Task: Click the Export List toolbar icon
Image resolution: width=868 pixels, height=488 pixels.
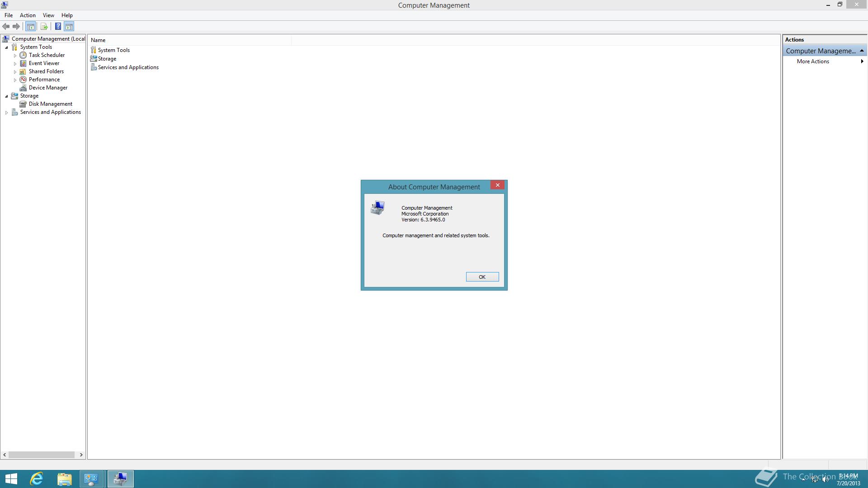Action: pos(44,27)
